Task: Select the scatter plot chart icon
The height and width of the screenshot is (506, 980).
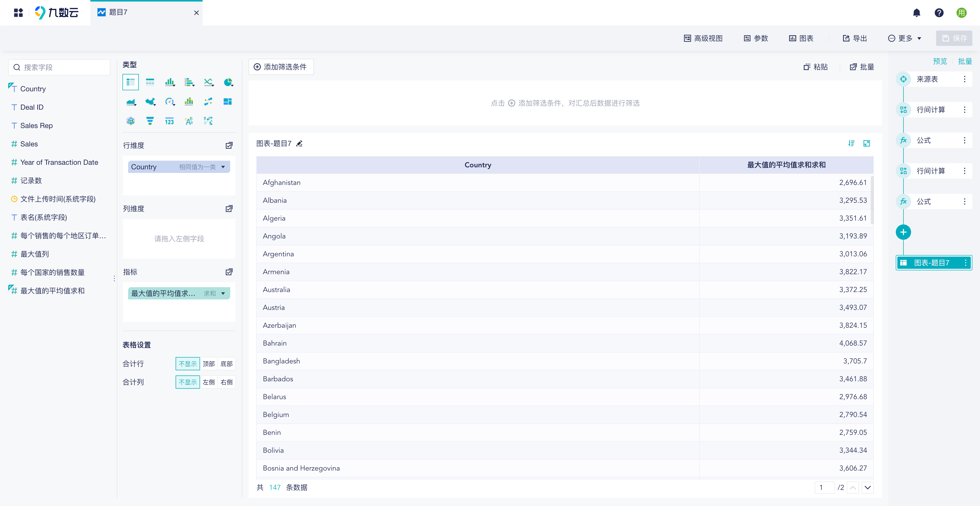Action: (x=208, y=102)
